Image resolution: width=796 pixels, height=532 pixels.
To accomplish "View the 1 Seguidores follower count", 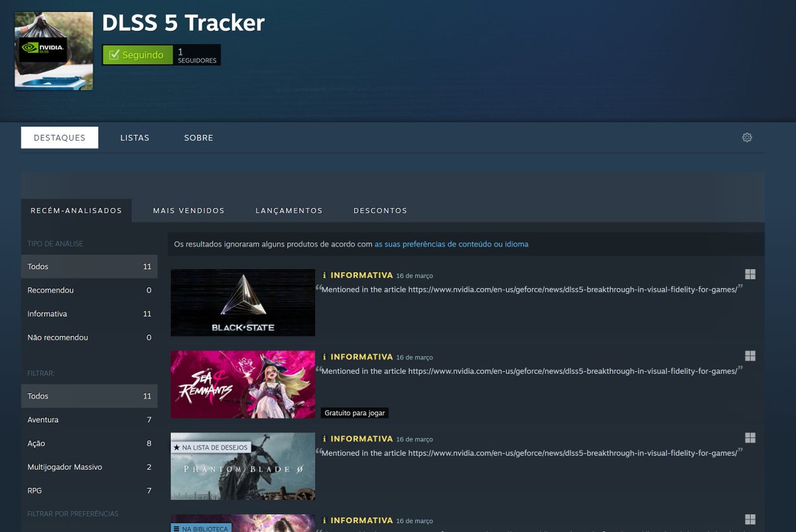I will 197,55.
